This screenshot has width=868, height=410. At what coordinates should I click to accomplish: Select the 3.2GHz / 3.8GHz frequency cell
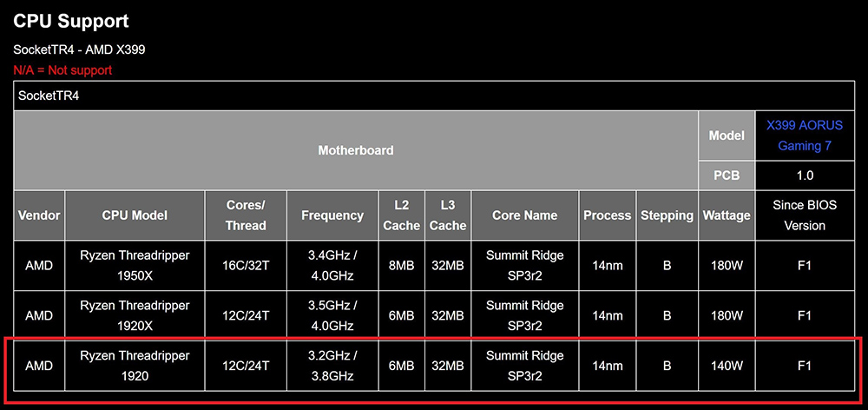click(332, 366)
